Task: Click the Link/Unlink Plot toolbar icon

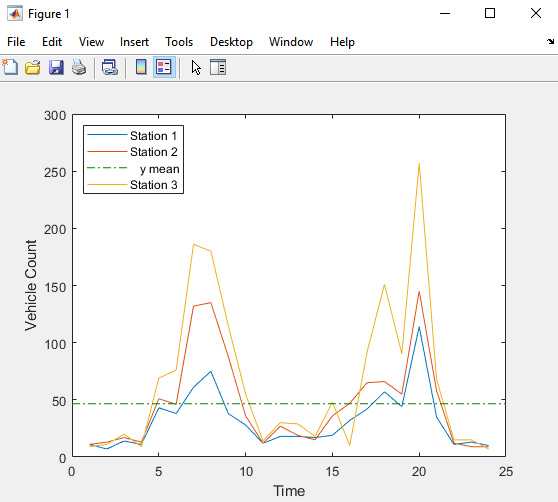Action: pos(110,67)
